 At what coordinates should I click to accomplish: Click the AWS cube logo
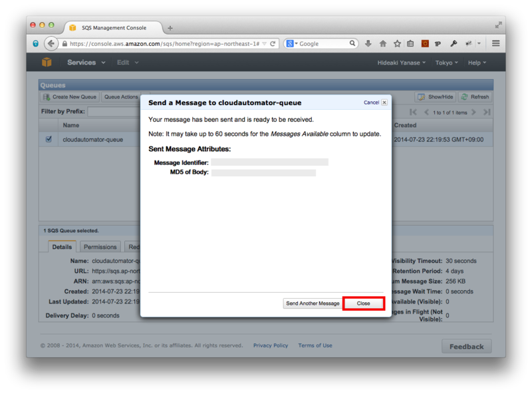point(47,62)
